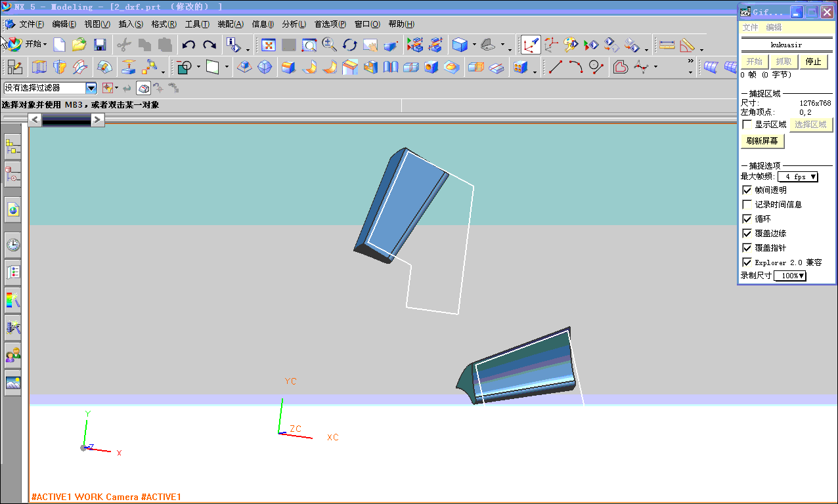
Task: Click the XC axis label in viewport
Action: click(333, 437)
